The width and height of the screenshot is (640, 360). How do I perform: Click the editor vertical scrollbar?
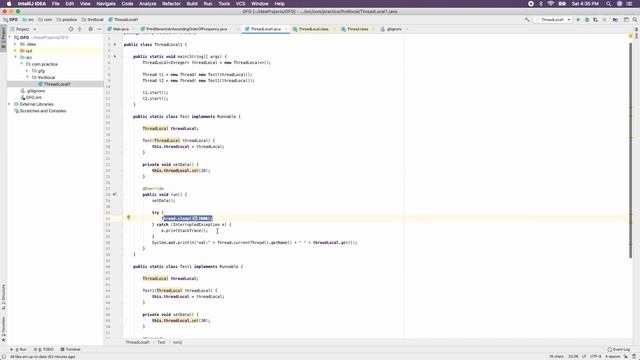(630, 150)
